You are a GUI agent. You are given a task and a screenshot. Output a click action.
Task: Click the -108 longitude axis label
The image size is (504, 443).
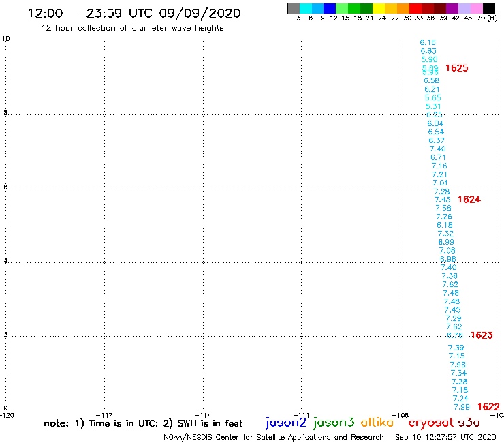(400, 415)
